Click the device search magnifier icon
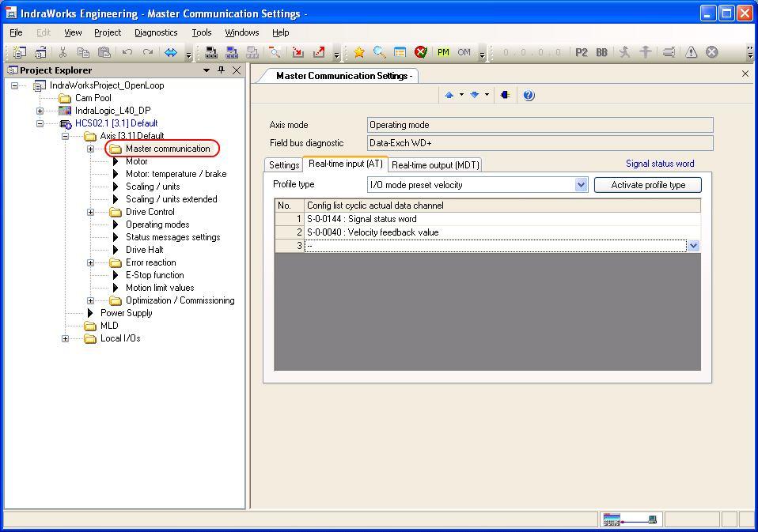The image size is (758, 532). [x=275, y=52]
